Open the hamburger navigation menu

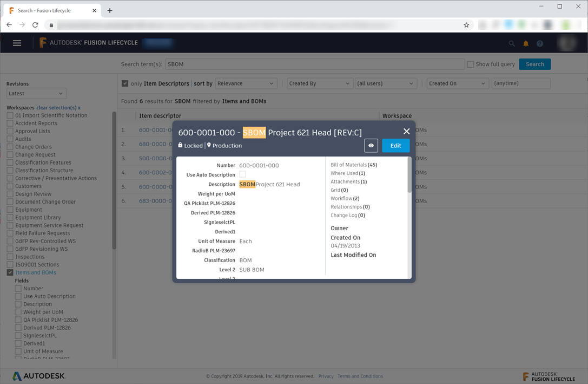(x=17, y=43)
